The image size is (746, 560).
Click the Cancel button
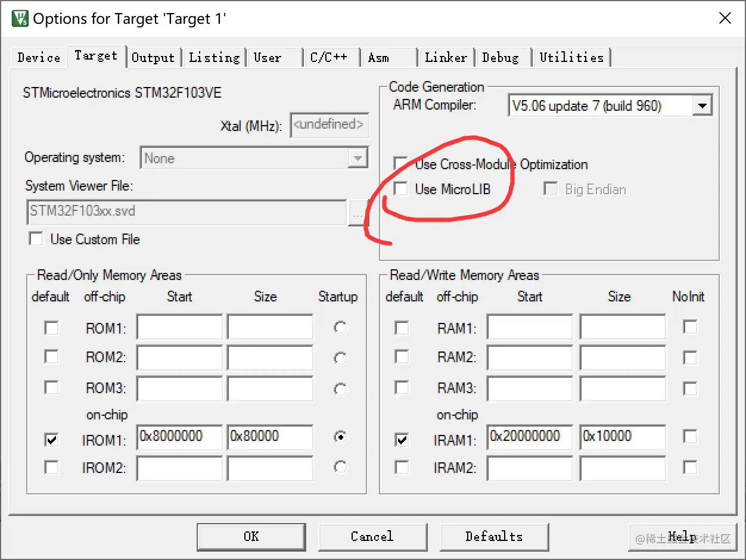coord(372,536)
